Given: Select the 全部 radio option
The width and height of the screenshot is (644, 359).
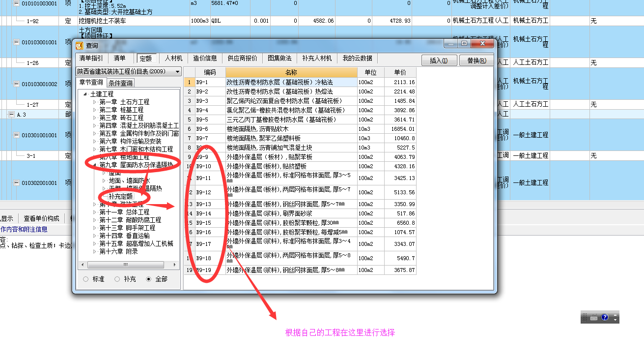Looking at the screenshot, I should 148,279.
